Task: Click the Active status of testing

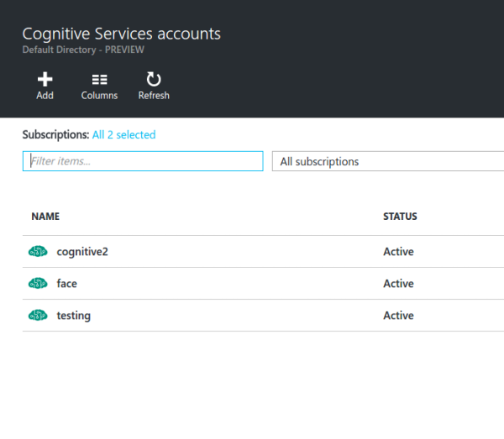Action: coord(398,316)
